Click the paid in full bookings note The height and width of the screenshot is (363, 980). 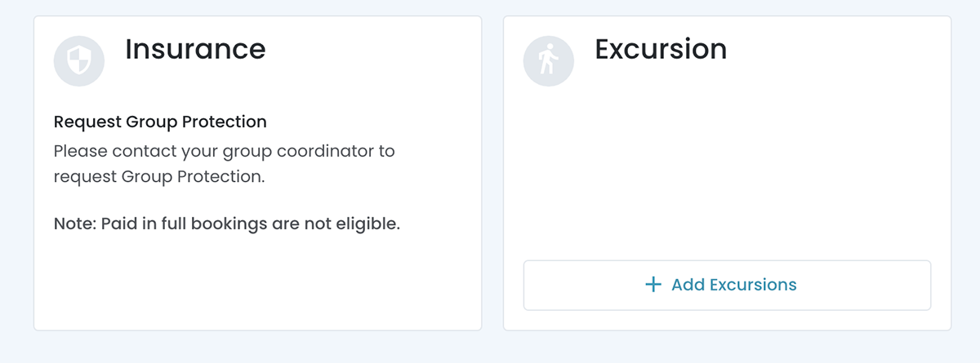227,224
